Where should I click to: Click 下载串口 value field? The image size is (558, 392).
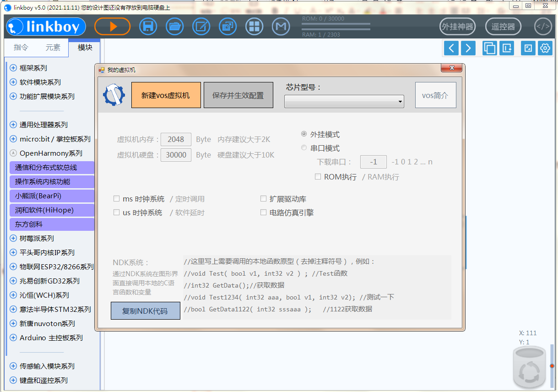pyautogui.click(x=374, y=162)
